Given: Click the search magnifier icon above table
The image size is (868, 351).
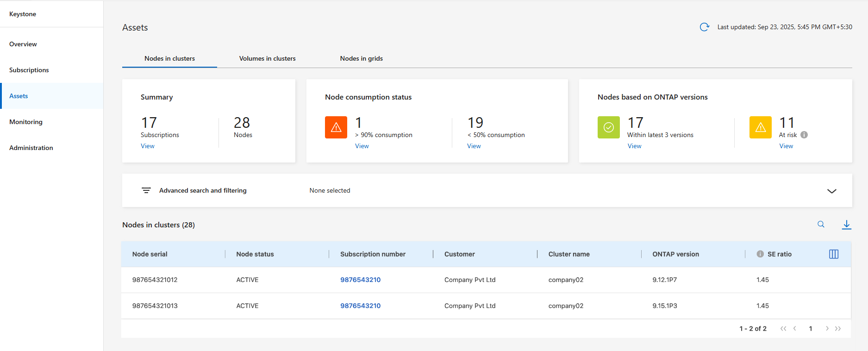Looking at the screenshot, I should 821,225.
